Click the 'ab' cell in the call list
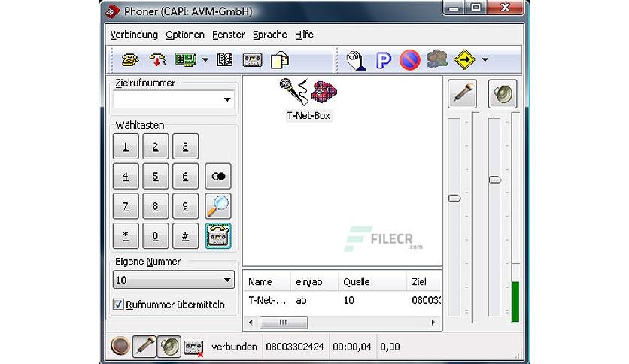The height and width of the screenshot is (364, 629). (301, 300)
